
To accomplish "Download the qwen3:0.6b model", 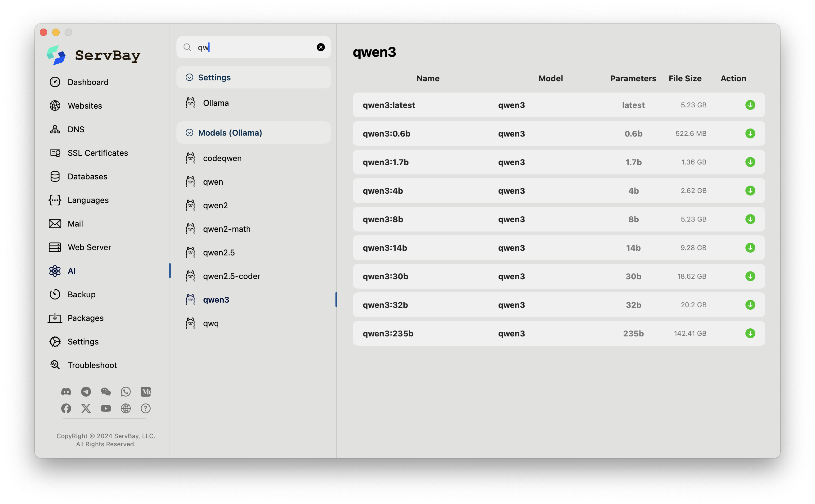I will tap(750, 134).
